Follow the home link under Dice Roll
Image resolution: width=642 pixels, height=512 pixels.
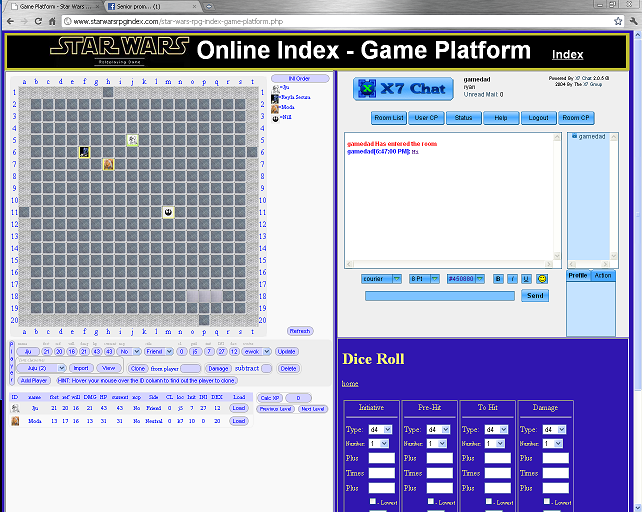tap(350, 384)
